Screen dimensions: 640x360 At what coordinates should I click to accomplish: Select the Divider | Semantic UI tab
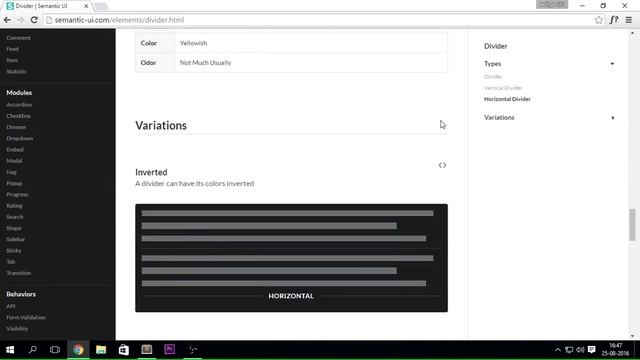pyautogui.click(x=46, y=6)
